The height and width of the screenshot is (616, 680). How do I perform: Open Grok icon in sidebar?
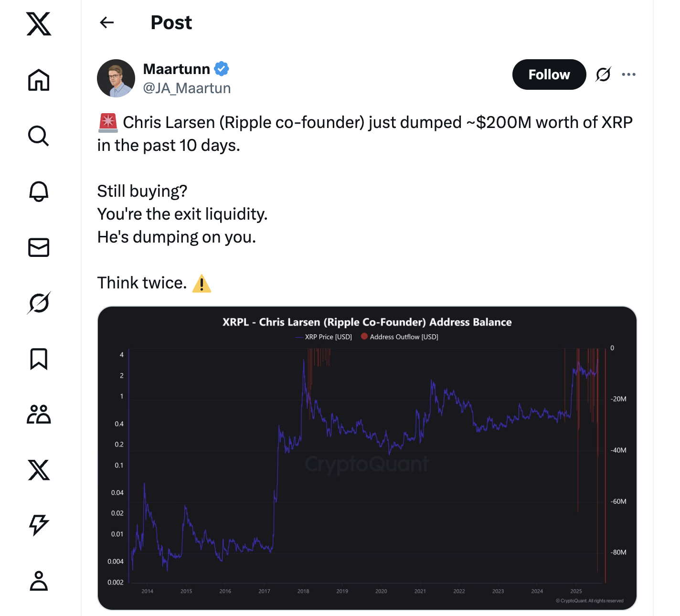39,303
